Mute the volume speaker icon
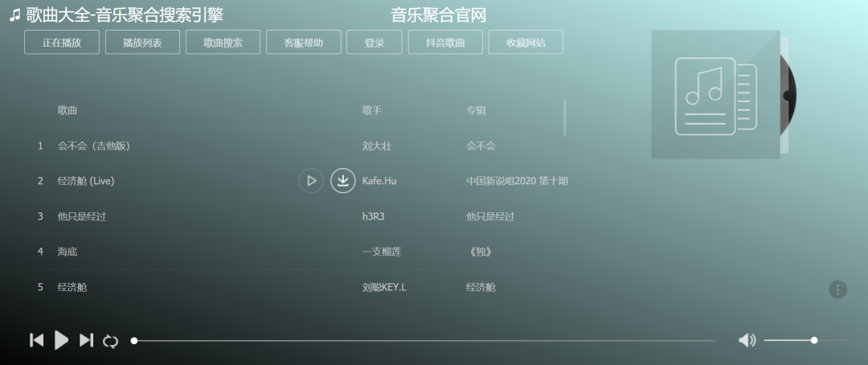 click(x=747, y=340)
